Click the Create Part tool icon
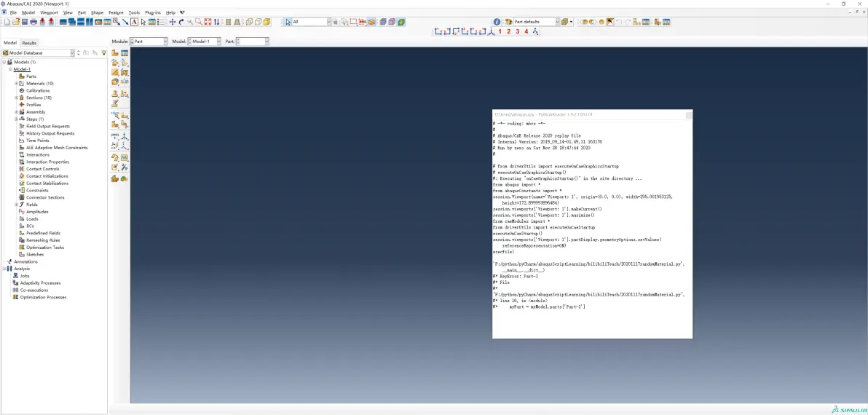Image resolution: width=868 pixels, height=415 pixels. pyautogui.click(x=114, y=52)
